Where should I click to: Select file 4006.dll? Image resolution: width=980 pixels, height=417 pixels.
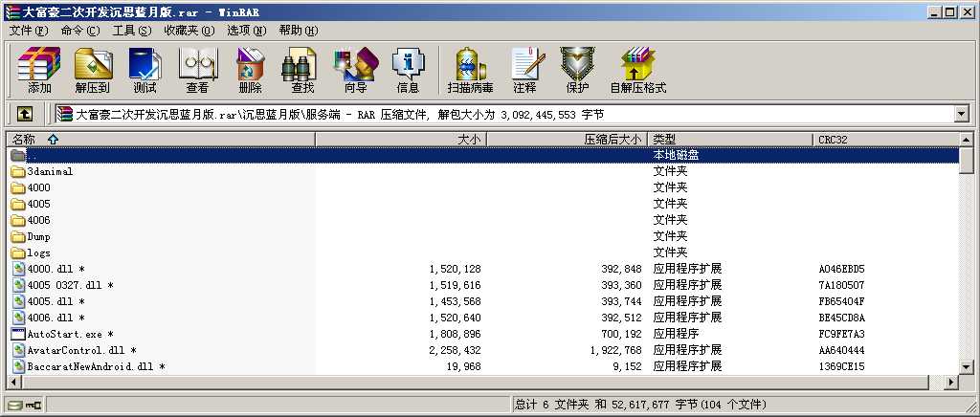pyautogui.click(x=56, y=318)
